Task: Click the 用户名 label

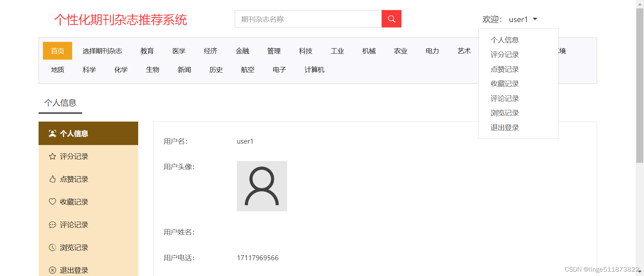Action: click(x=176, y=141)
